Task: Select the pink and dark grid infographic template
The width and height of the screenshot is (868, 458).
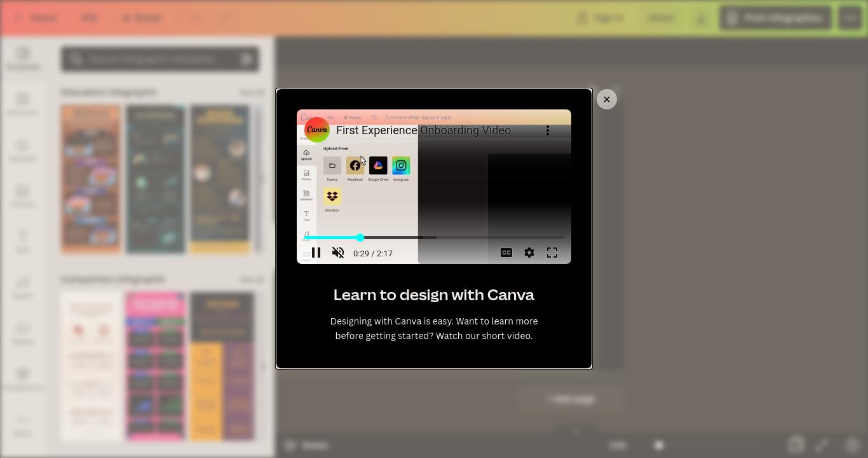Action: [x=156, y=366]
